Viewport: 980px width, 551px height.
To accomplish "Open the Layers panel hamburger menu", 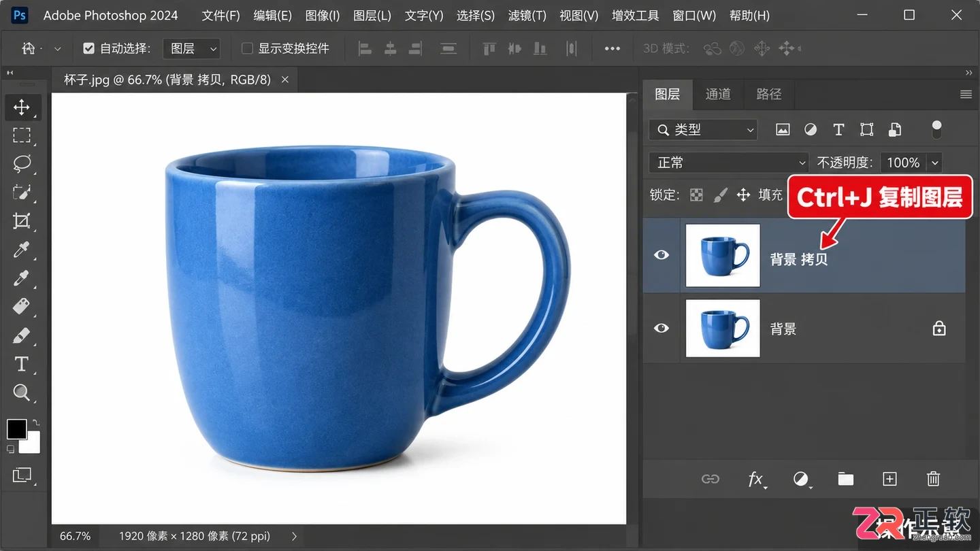I will click(966, 95).
